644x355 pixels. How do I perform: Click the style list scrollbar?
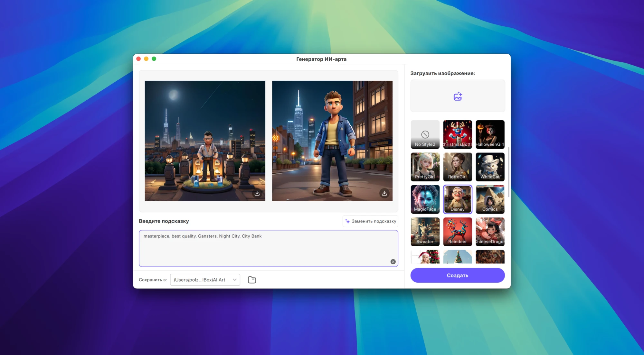pyautogui.click(x=508, y=172)
